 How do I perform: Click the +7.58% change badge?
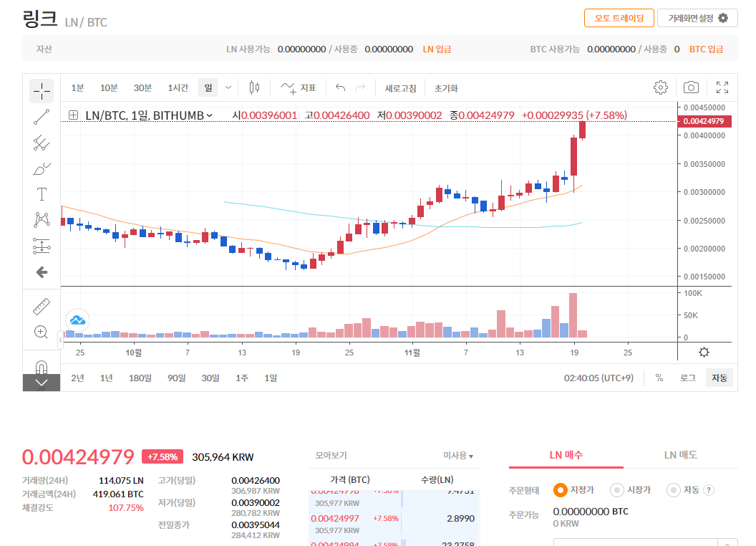coord(163,456)
